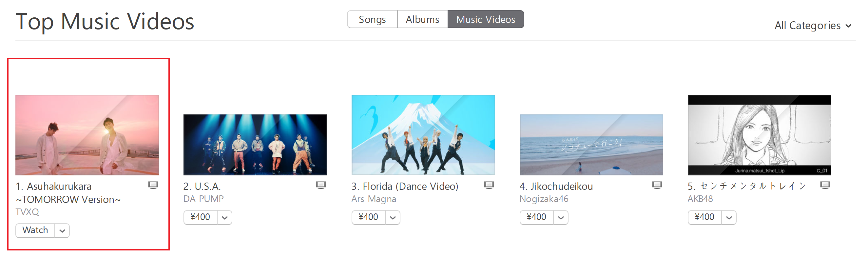Image resolution: width=868 pixels, height=257 pixels.
Task: Buy U.S.A. video for ¥400
Action: [x=201, y=218]
